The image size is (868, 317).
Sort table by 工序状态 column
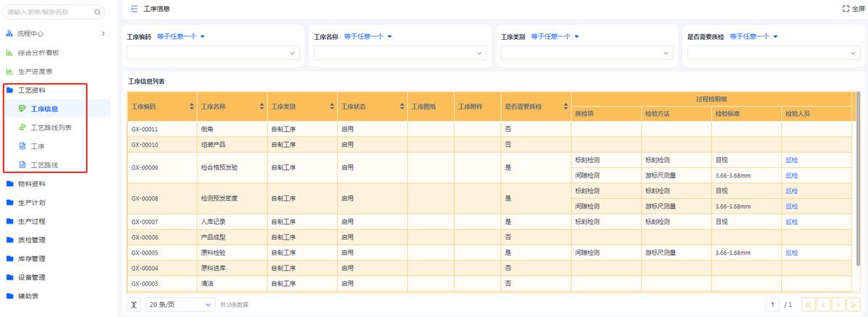[401, 106]
